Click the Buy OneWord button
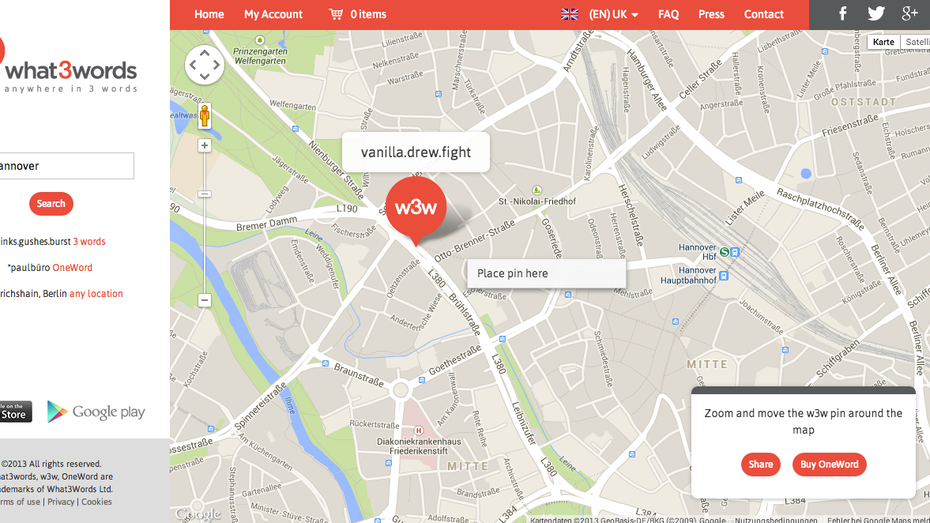Viewport: 930px width, 523px height. pyautogui.click(x=829, y=464)
